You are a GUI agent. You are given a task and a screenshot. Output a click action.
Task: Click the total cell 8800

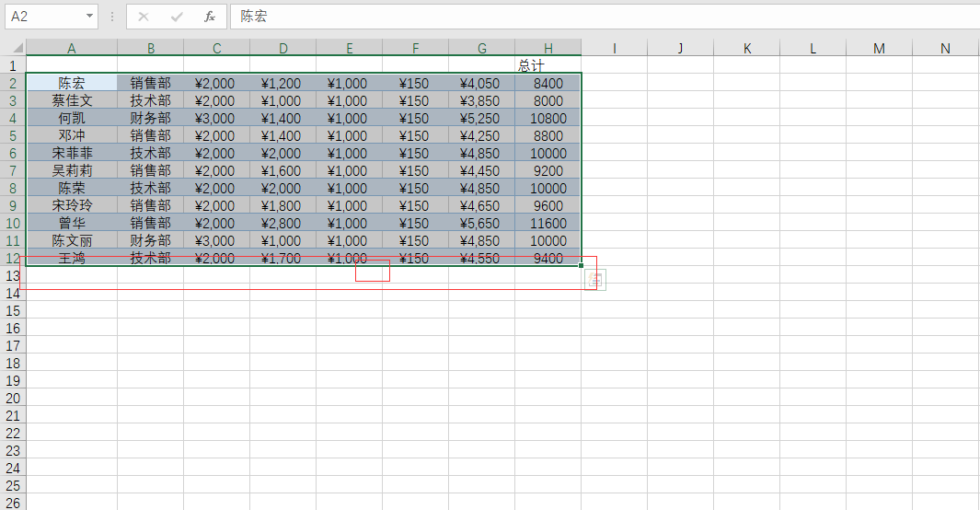pyautogui.click(x=548, y=135)
